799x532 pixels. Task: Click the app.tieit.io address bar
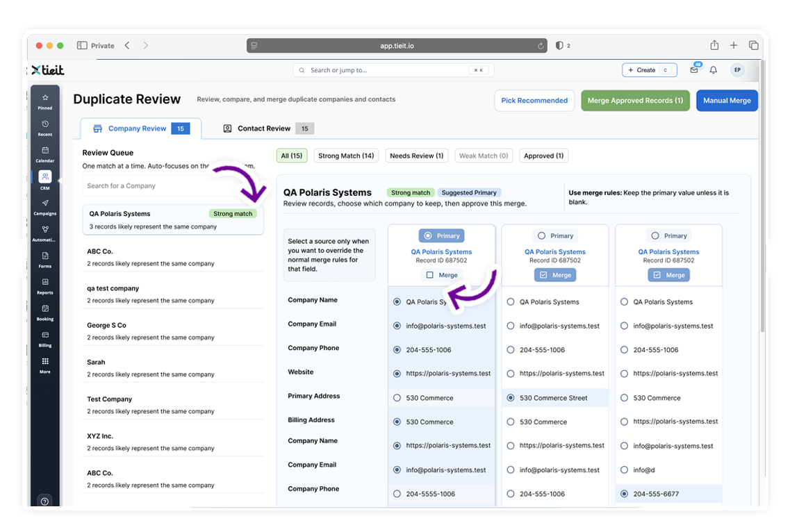click(397, 46)
